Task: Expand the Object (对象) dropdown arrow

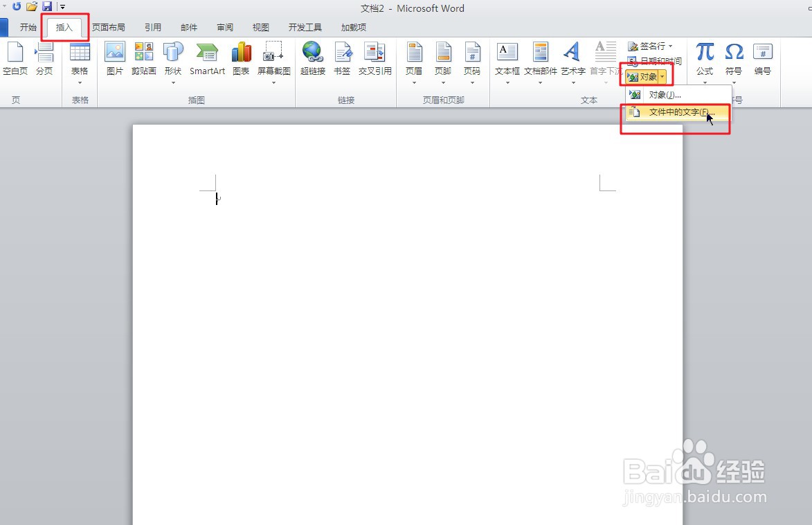Action: tap(662, 77)
